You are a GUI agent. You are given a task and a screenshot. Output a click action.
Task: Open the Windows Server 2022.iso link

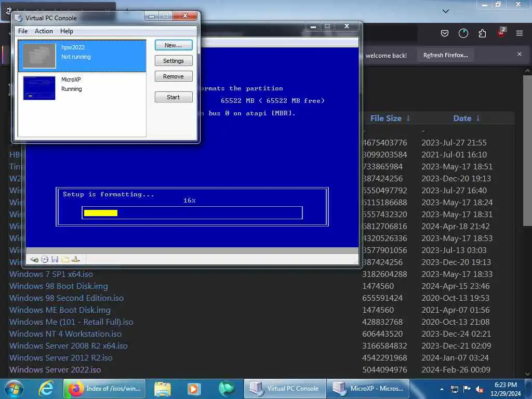[55, 369]
